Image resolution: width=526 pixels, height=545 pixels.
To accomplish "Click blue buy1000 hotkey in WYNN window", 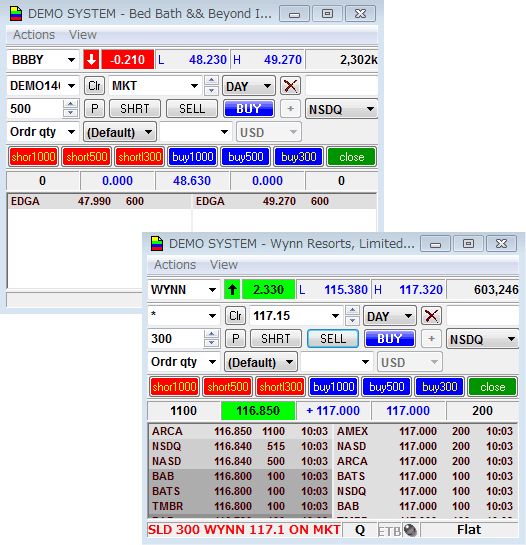I will point(334,387).
